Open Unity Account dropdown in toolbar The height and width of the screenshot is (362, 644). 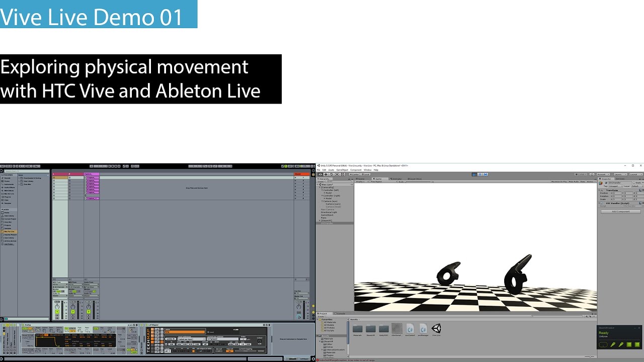603,174
